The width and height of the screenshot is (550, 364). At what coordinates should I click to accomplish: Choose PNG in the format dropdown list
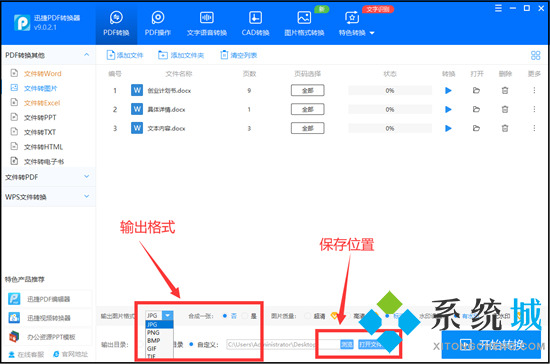click(x=159, y=332)
